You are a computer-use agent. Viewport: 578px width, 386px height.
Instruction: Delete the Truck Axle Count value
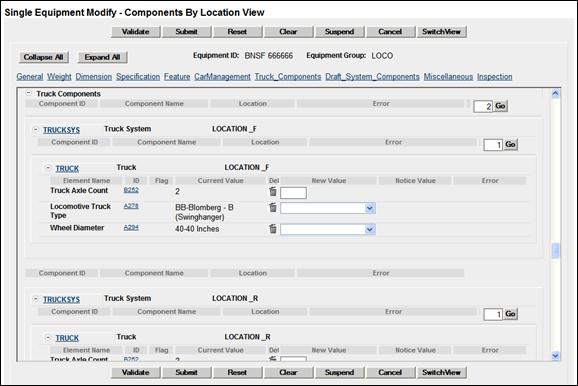pyautogui.click(x=272, y=191)
